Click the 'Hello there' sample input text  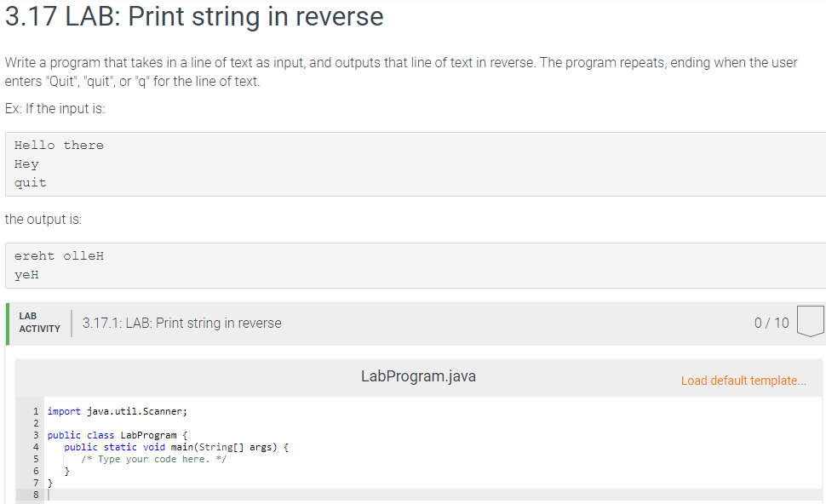(x=59, y=146)
